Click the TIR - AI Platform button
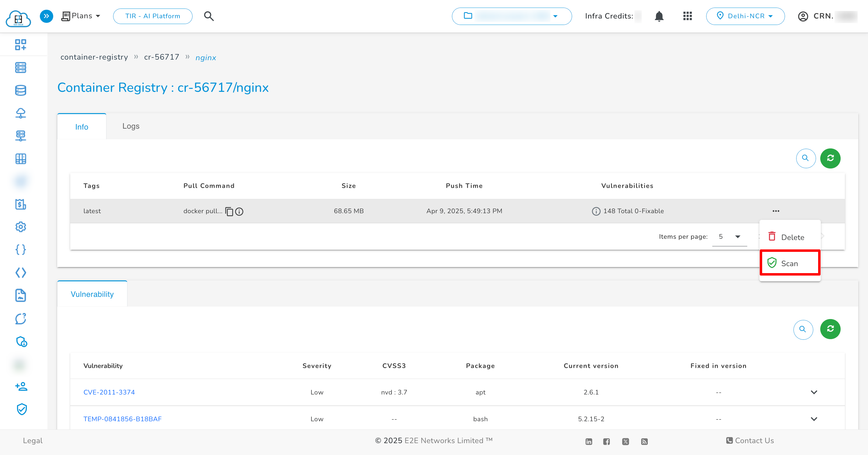 click(152, 16)
